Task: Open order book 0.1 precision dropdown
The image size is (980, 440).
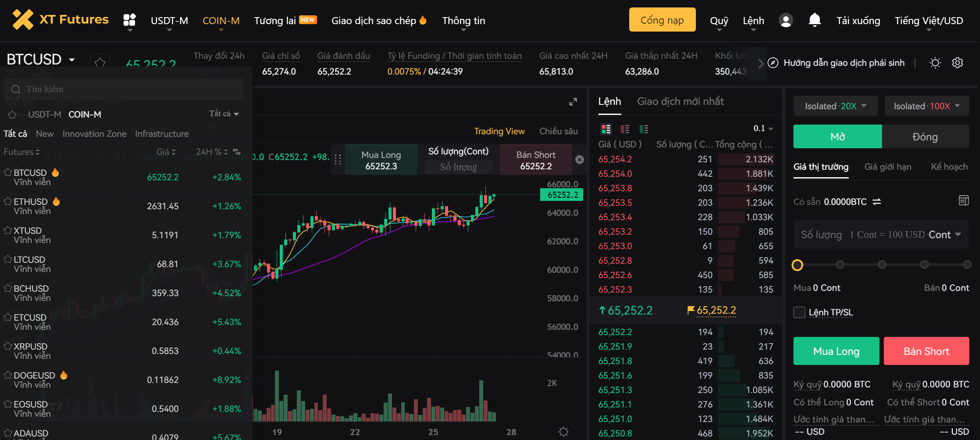Action: pos(763,129)
